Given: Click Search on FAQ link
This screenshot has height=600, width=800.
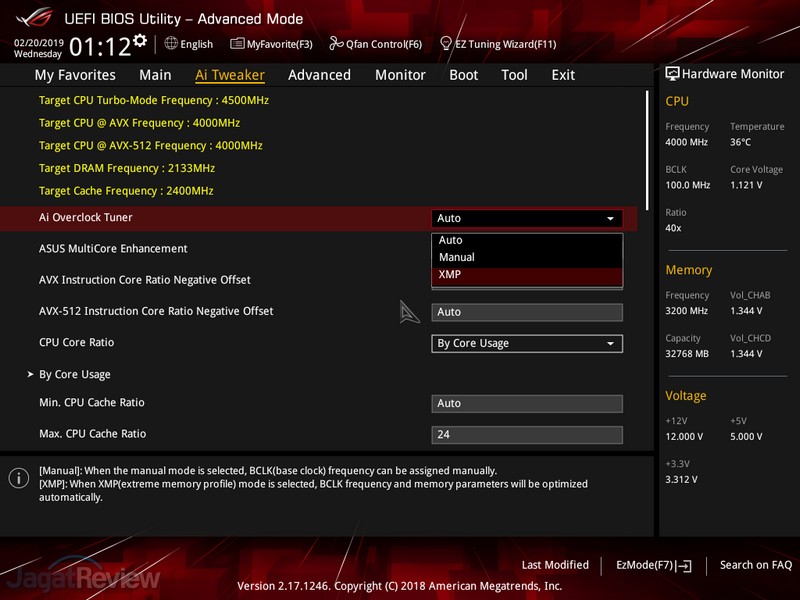Looking at the screenshot, I should pos(757,565).
